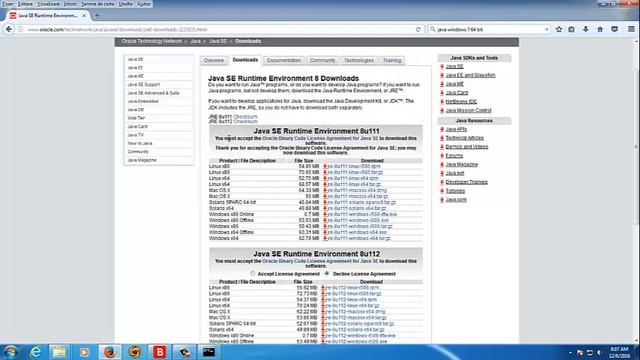Switch to the Training tab
640x360 pixels.
click(392, 60)
